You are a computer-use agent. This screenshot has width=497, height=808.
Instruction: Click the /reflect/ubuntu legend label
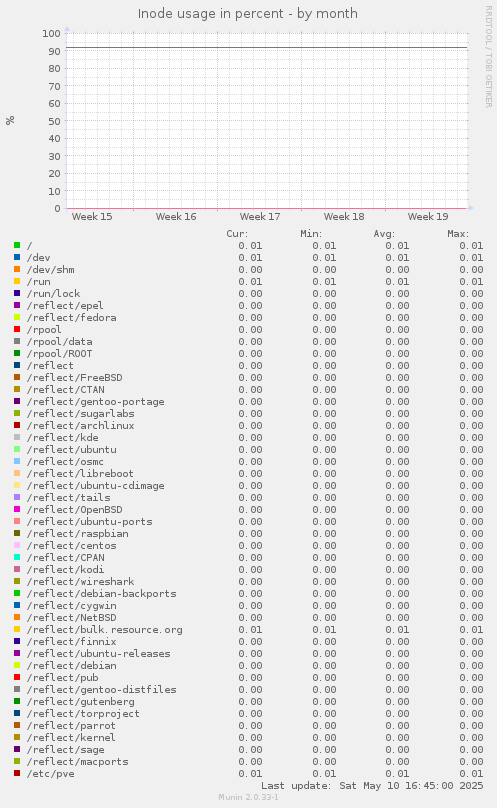click(x=72, y=449)
